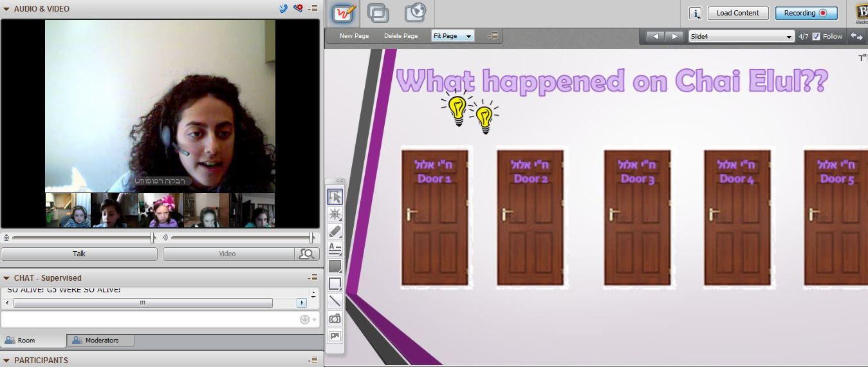Adjust the speaker volume slider

(311, 238)
